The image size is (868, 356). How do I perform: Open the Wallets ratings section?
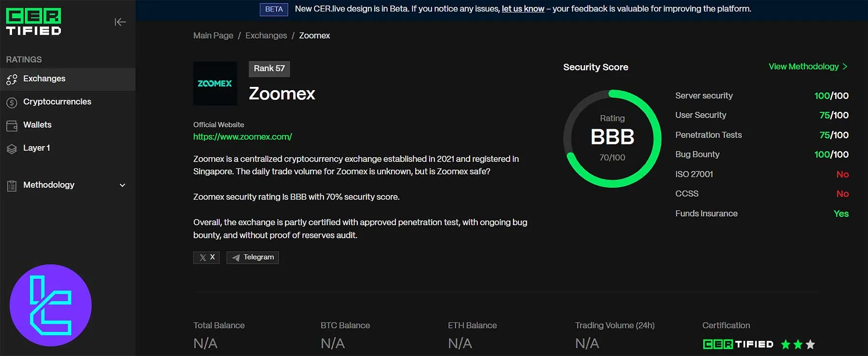[x=68, y=125]
